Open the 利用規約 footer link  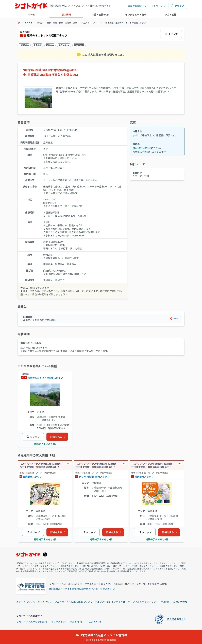tap(166, 601)
